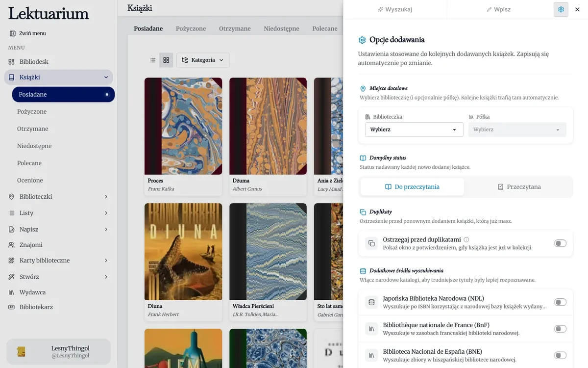
Task: Click the user avatar for LesnyThingol
Action: point(21,351)
